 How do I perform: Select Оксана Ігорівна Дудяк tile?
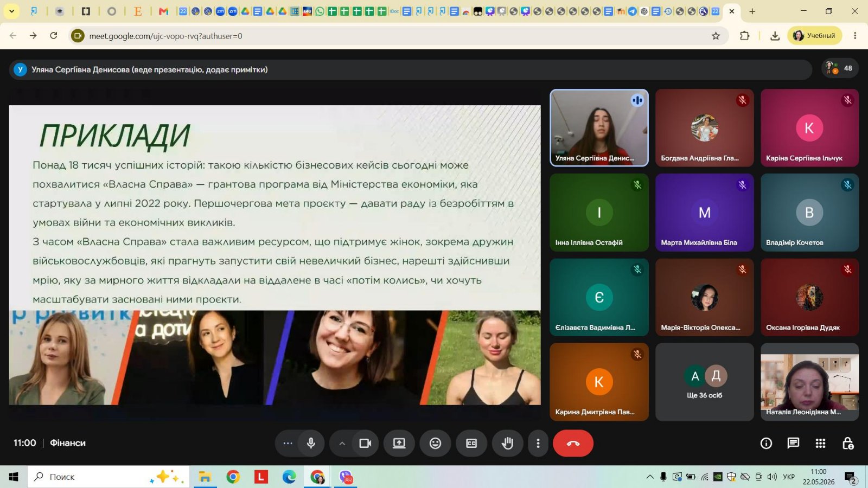click(x=809, y=297)
